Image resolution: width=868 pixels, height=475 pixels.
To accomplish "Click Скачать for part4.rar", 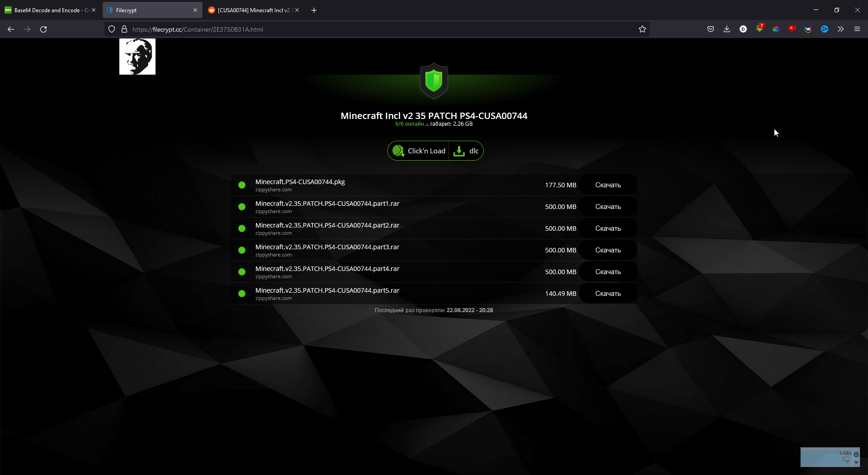I will [608, 272].
